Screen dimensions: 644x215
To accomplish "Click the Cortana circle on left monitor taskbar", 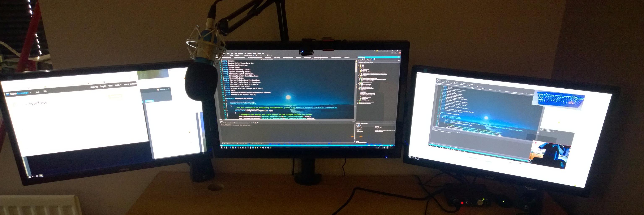I will click(x=33, y=177).
